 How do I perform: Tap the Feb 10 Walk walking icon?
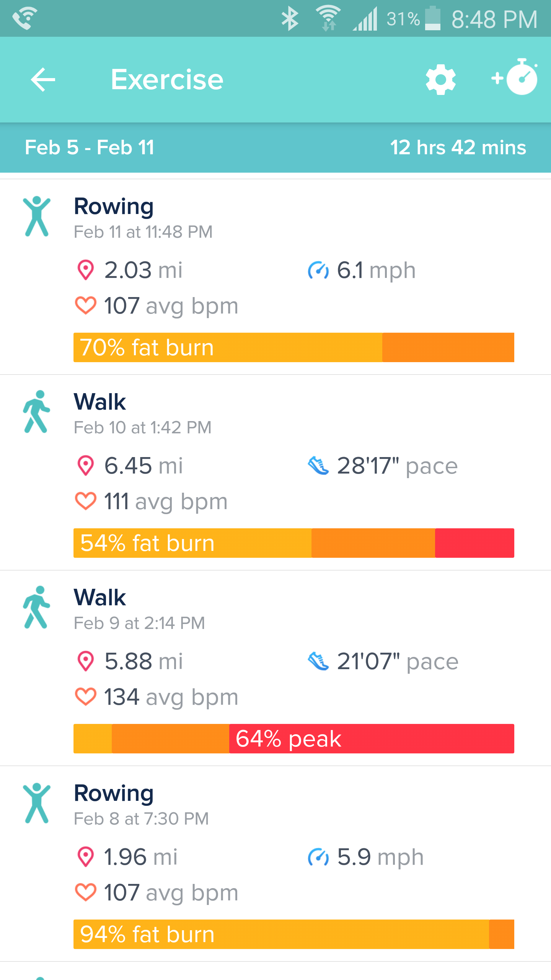pos(37,412)
